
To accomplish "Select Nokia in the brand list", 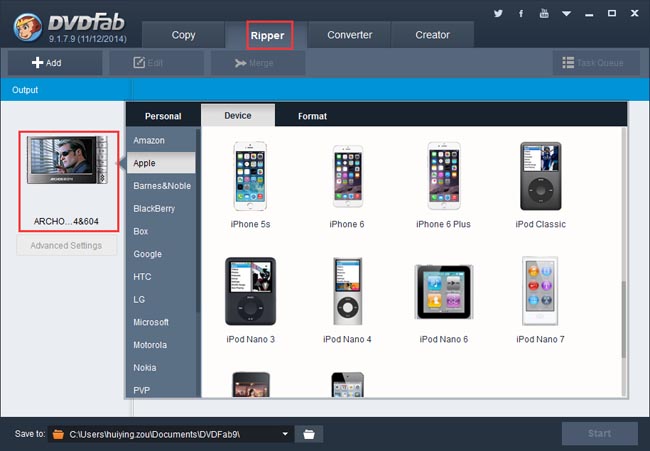I will point(161,368).
